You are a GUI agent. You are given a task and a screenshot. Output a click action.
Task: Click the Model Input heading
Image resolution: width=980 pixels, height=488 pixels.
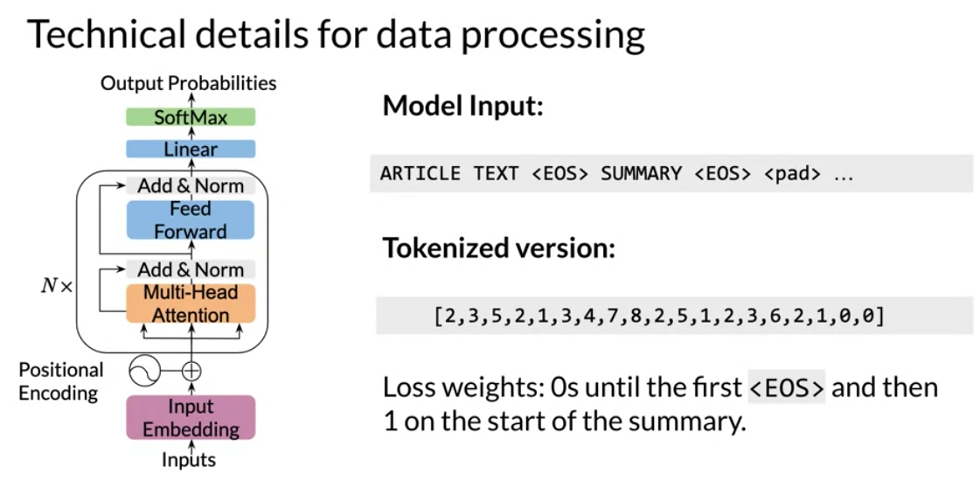click(463, 107)
